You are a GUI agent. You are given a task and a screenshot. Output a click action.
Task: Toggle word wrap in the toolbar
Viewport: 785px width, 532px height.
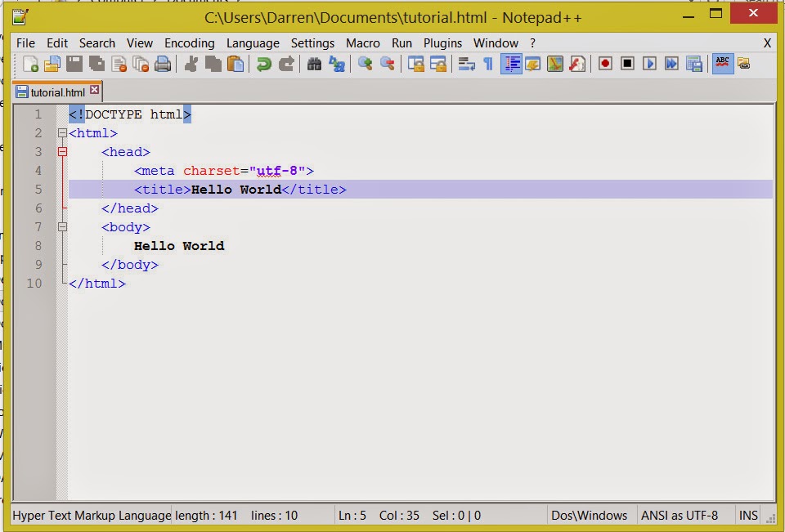point(466,64)
